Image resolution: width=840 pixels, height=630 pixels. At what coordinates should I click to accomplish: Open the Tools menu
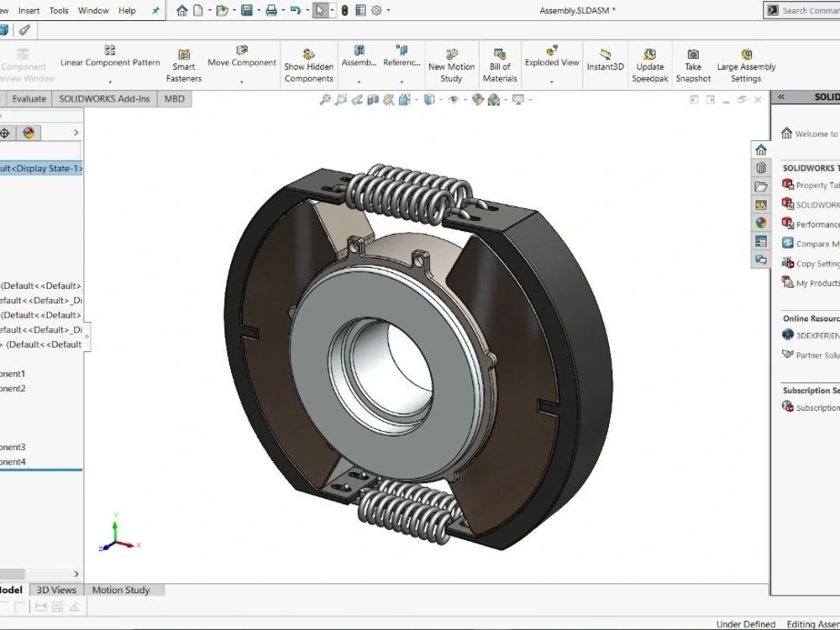tap(58, 10)
